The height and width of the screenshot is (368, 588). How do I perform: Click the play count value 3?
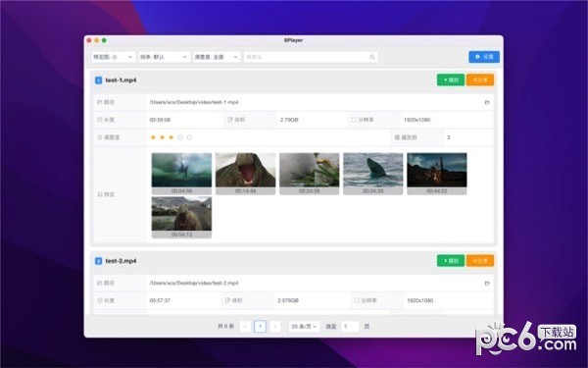[x=448, y=137]
